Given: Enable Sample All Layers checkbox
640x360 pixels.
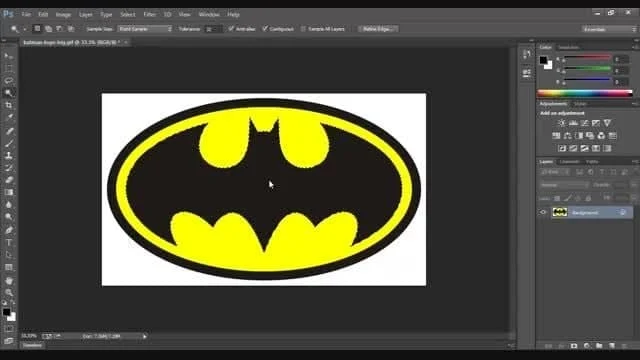Looking at the screenshot, I should click(x=303, y=29).
